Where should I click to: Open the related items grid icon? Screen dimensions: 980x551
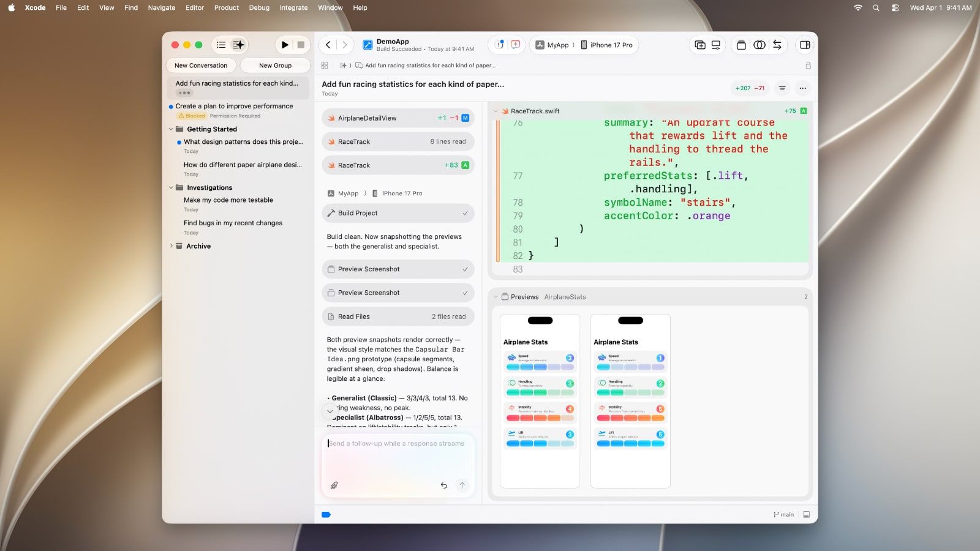pos(325,66)
